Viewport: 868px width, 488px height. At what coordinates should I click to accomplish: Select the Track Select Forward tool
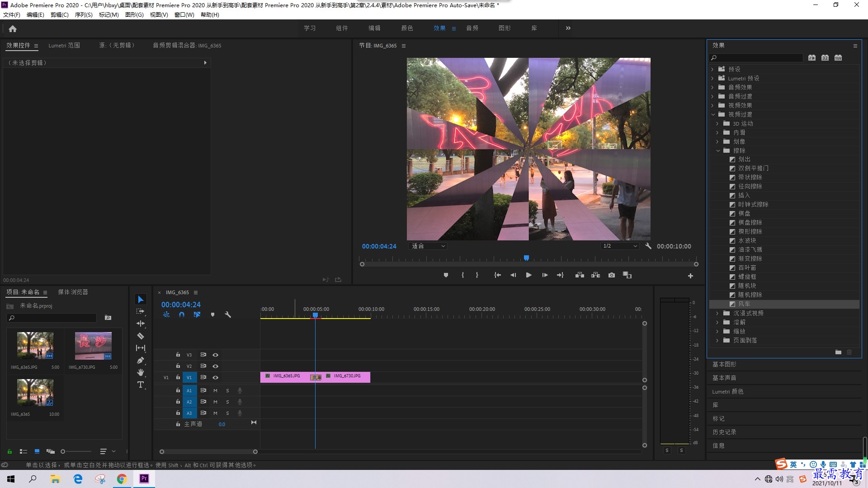point(141,311)
